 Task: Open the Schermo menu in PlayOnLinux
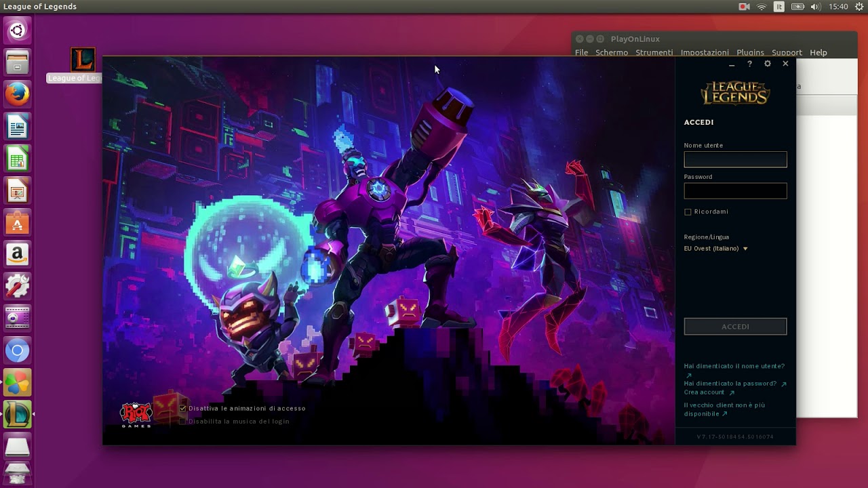point(612,52)
